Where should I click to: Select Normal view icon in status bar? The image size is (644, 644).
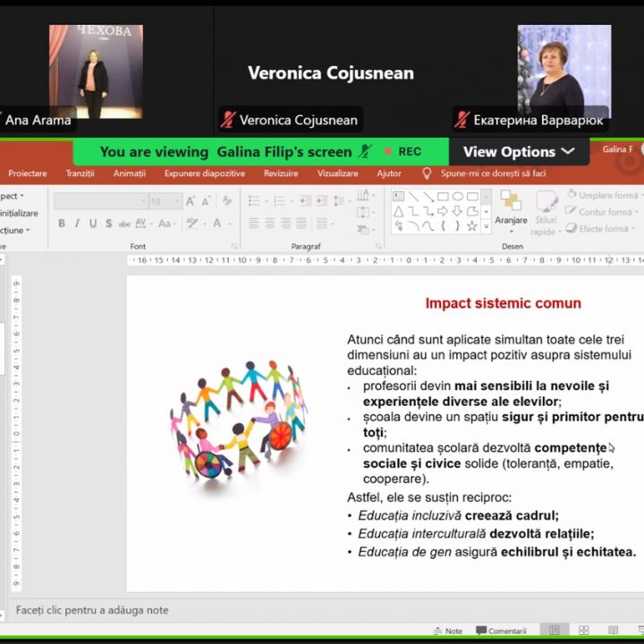[x=555, y=631]
